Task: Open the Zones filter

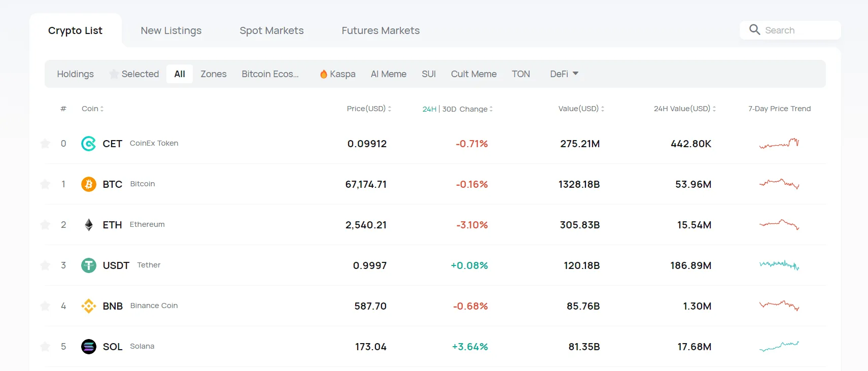Action: (214, 74)
